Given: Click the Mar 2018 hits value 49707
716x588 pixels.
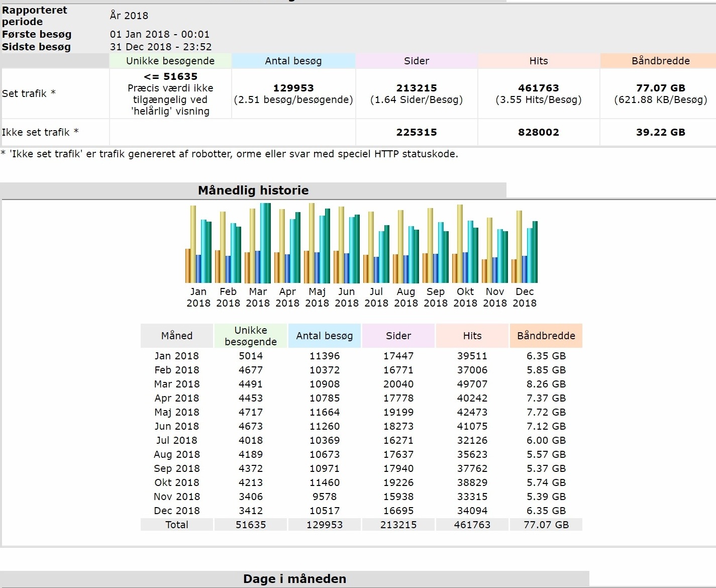Looking at the screenshot, I should click(x=472, y=384).
